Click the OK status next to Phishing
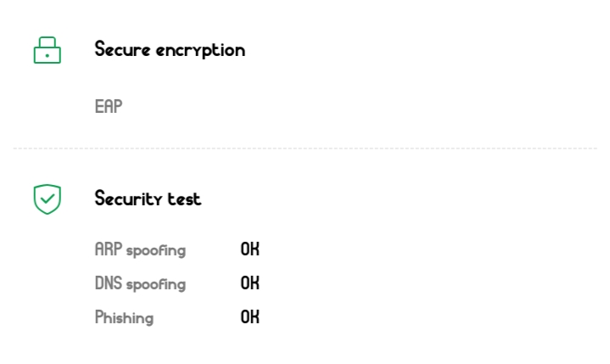The image size is (610, 364). pos(249,317)
